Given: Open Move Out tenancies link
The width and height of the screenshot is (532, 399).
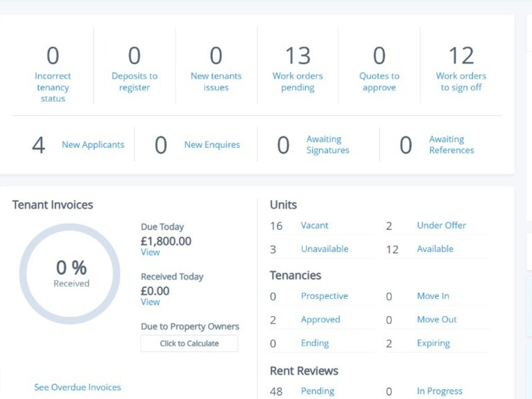Looking at the screenshot, I should pos(437,319).
